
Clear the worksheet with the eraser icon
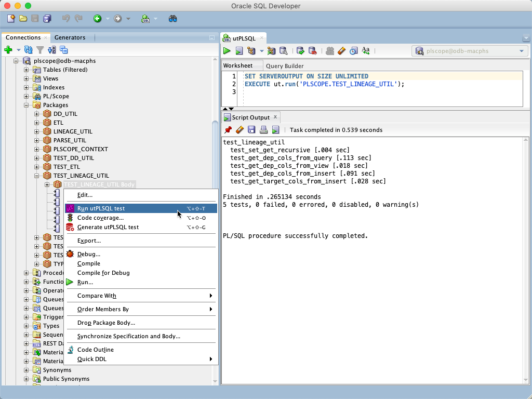pos(341,51)
